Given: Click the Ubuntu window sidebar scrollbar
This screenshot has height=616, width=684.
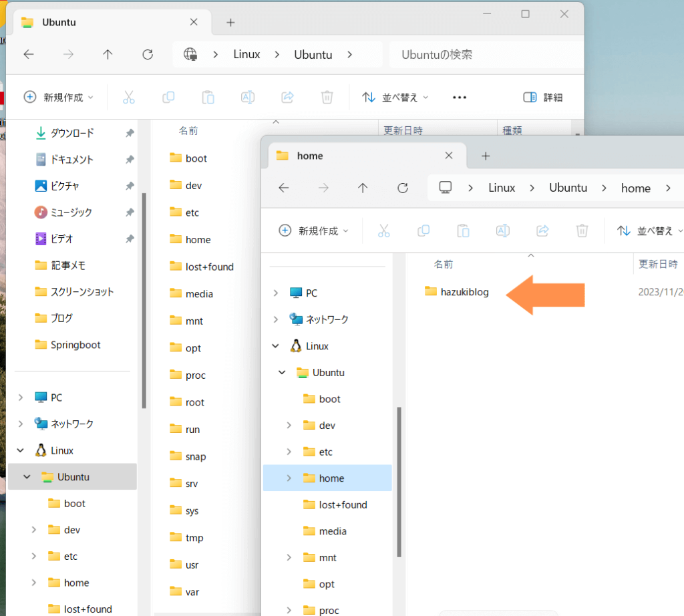Looking at the screenshot, I should tap(144, 301).
